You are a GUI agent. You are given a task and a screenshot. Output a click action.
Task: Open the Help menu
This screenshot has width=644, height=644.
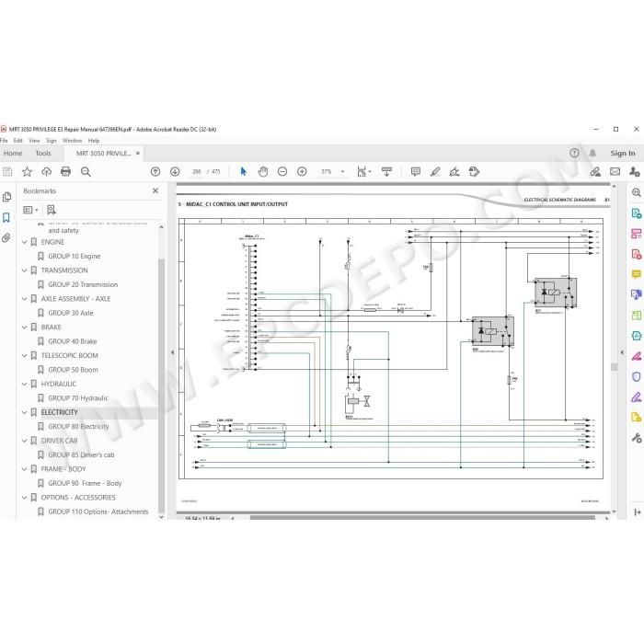(94, 141)
